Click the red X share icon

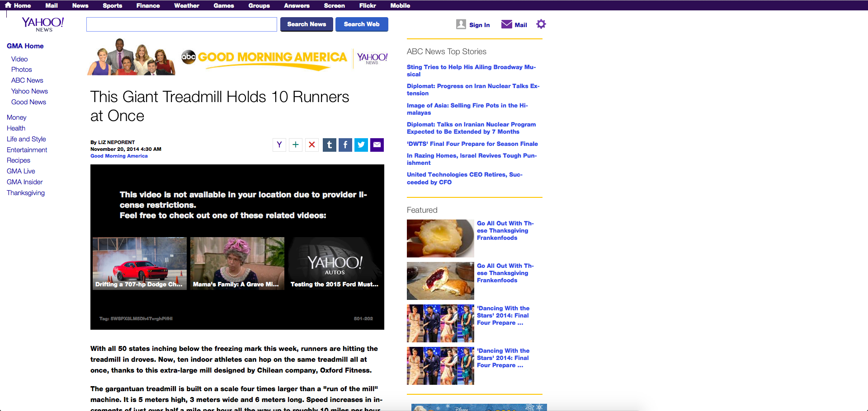coord(312,145)
